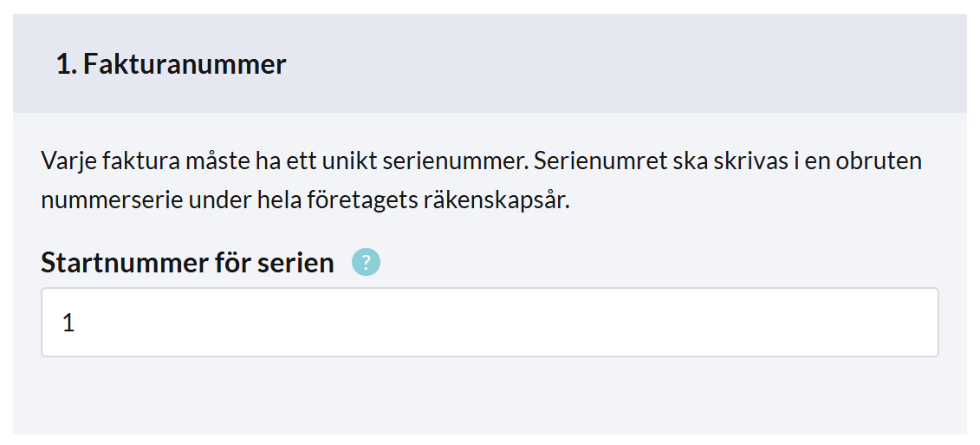The height and width of the screenshot is (445, 980).
Task: Place cursor after the value 1
Action: pos(77,323)
